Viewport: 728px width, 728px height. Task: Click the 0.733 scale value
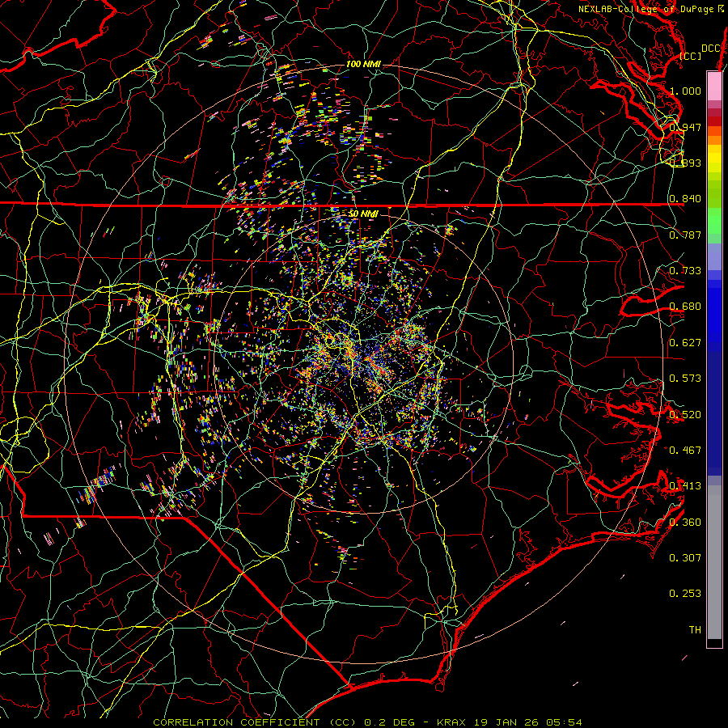pyautogui.click(x=685, y=271)
